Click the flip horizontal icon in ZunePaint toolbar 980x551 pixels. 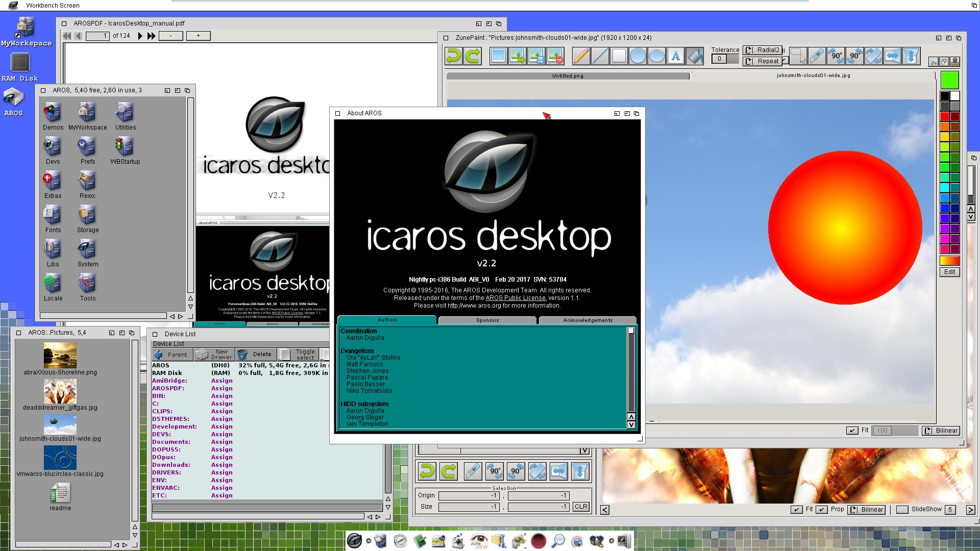892,56
